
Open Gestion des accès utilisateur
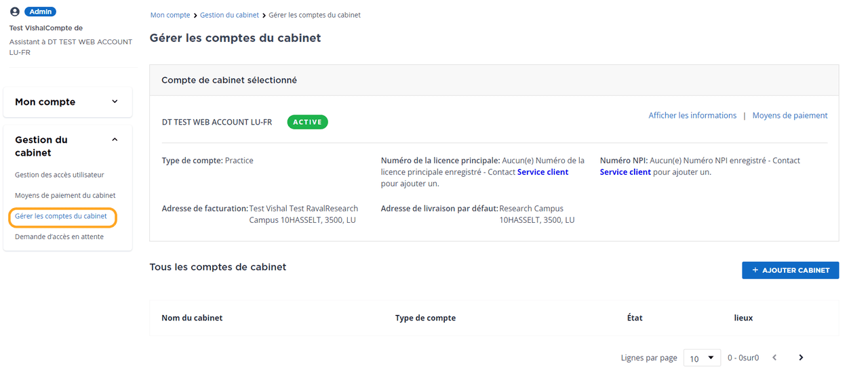pyautogui.click(x=60, y=175)
